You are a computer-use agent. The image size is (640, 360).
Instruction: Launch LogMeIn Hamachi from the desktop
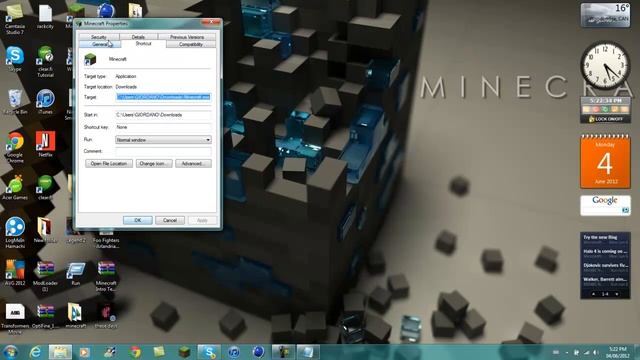[x=15, y=233]
